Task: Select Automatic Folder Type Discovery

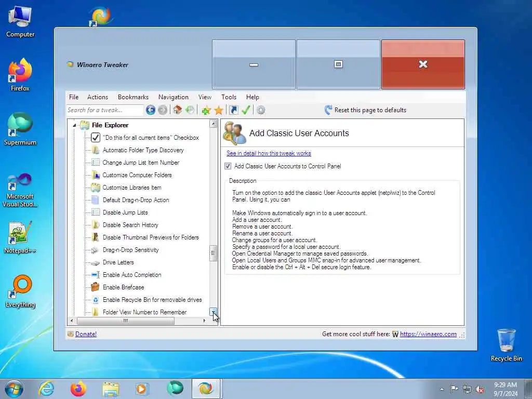Action: (143, 150)
